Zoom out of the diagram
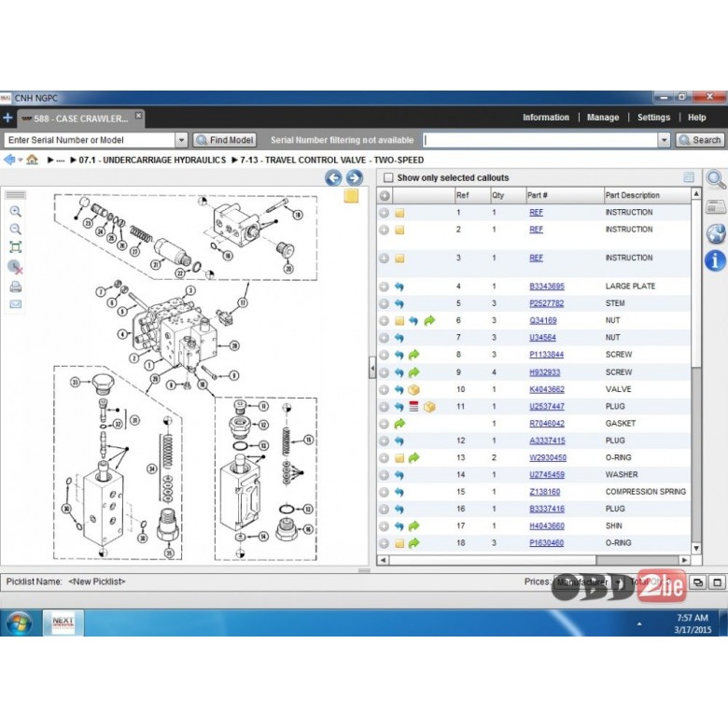Screen dimensions: 728x728 15,230
